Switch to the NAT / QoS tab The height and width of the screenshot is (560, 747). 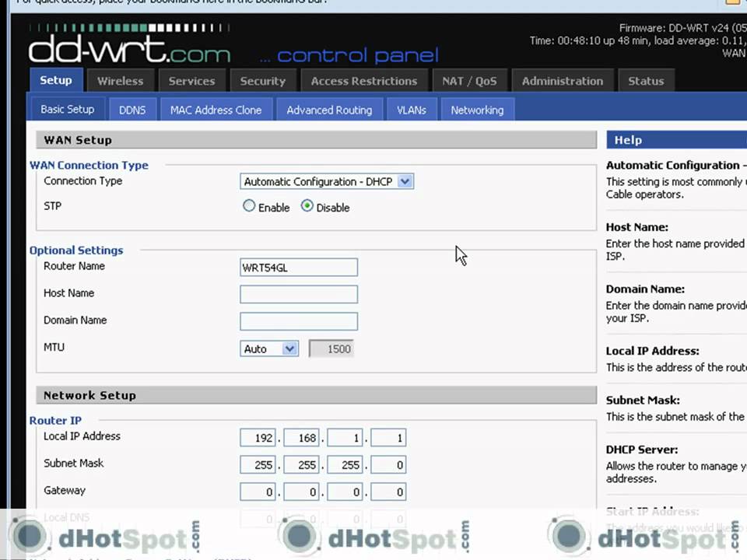[x=469, y=81]
